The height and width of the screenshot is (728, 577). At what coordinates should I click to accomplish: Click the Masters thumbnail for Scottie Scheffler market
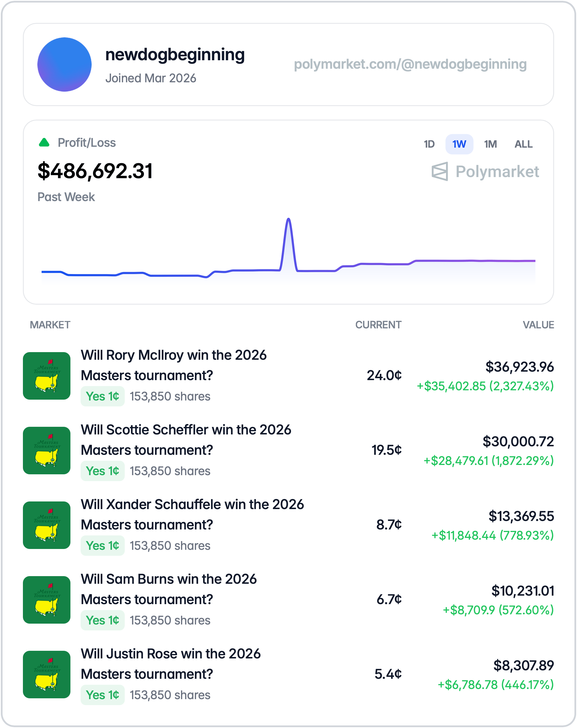click(x=47, y=451)
